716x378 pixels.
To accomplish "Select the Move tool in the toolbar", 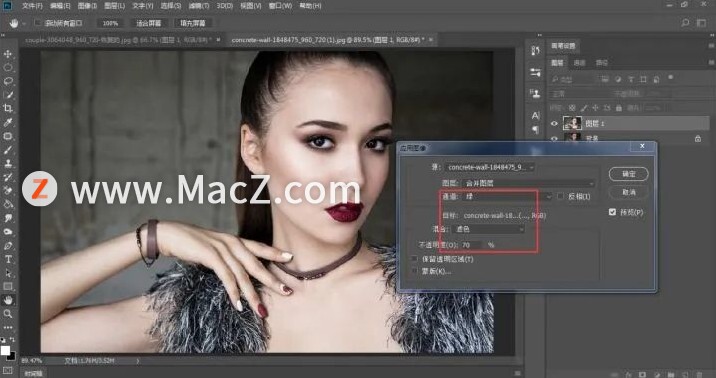I will 8,54.
